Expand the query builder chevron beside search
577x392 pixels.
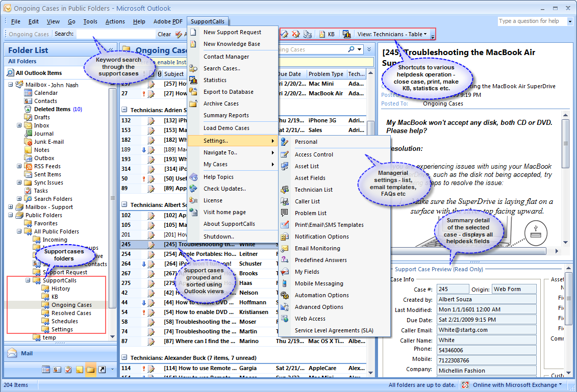pos(369,49)
